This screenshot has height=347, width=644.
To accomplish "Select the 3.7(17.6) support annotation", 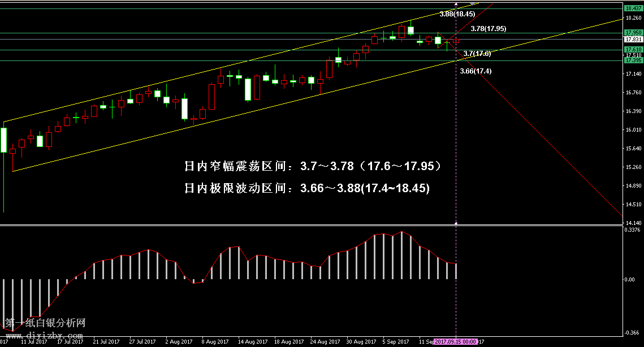I will (x=477, y=54).
